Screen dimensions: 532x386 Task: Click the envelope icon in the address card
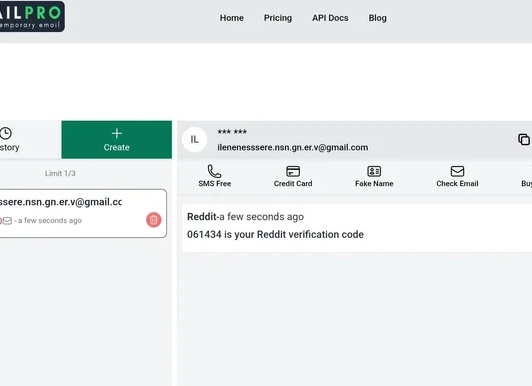click(7, 221)
